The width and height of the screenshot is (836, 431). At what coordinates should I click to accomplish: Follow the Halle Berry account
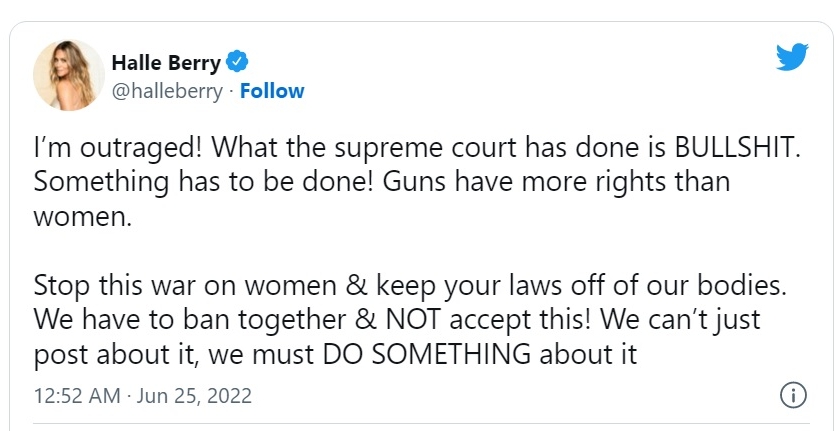272,91
